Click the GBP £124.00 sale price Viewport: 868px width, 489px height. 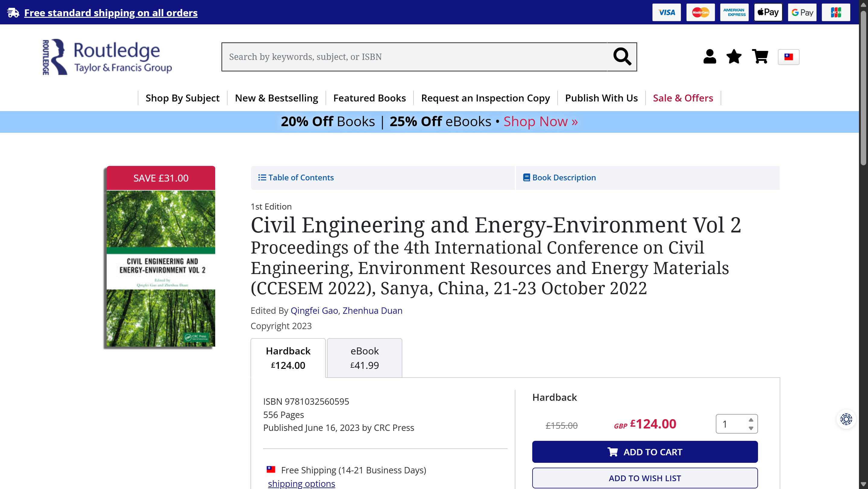tap(645, 424)
